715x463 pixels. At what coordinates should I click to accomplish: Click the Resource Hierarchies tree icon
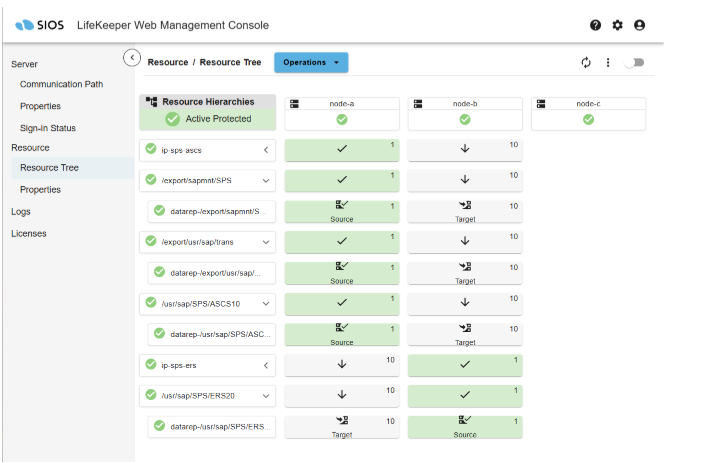tap(152, 102)
